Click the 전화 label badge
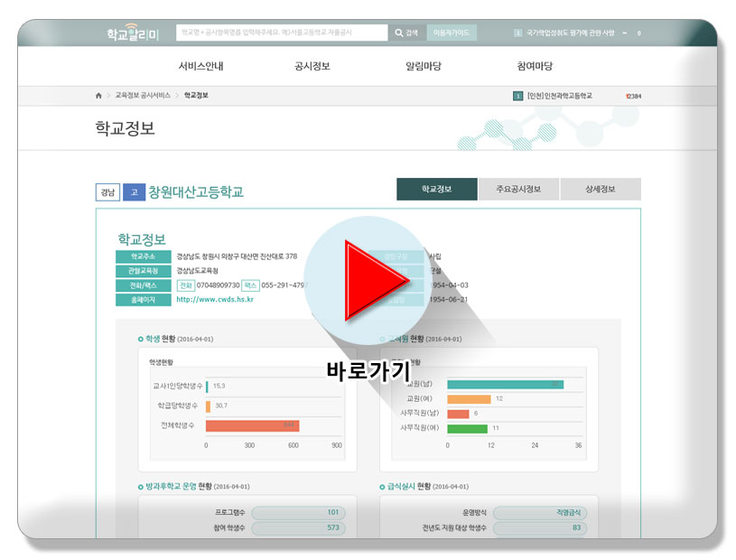736x560 pixels. pos(186,285)
